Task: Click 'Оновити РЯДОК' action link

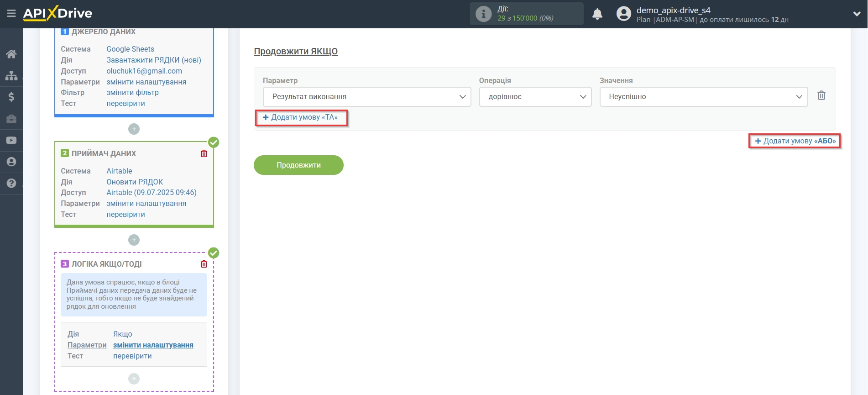Action: [x=135, y=182]
